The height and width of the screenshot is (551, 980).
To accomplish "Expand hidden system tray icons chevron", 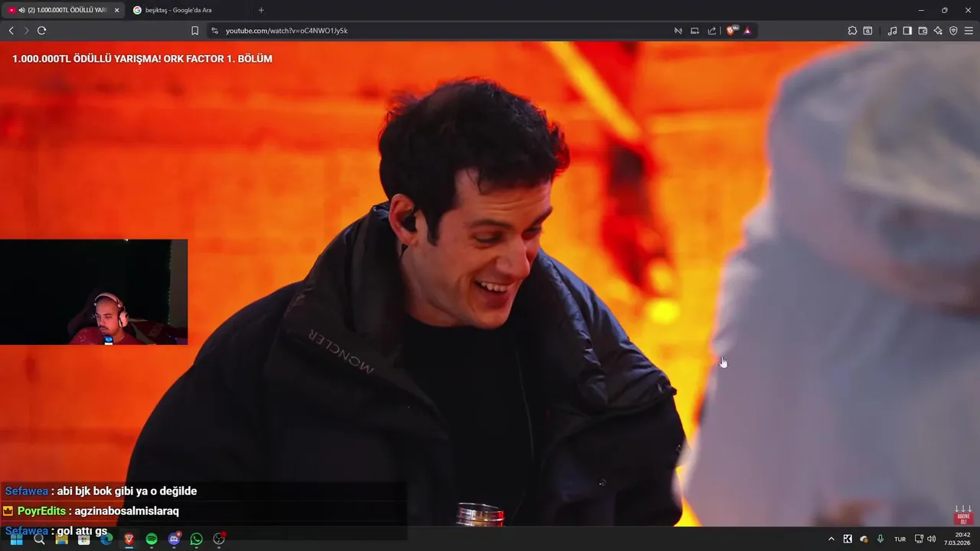I will click(831, 539).
